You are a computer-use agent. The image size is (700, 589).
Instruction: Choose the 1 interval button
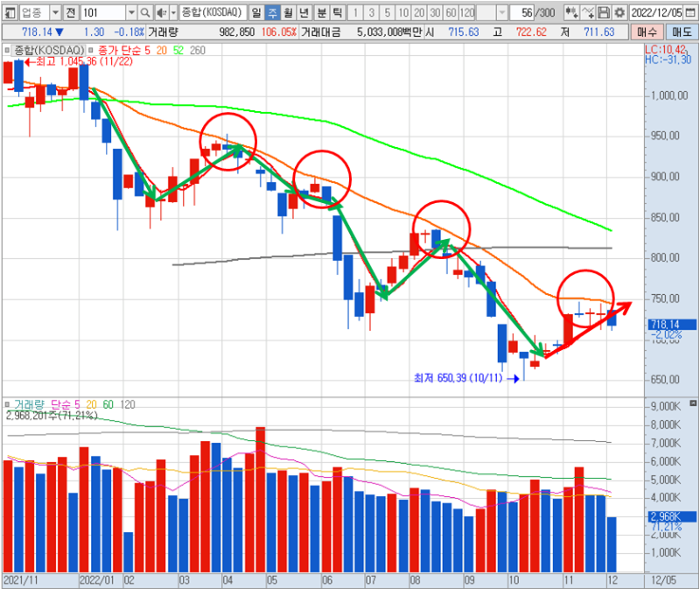(355, 12)
